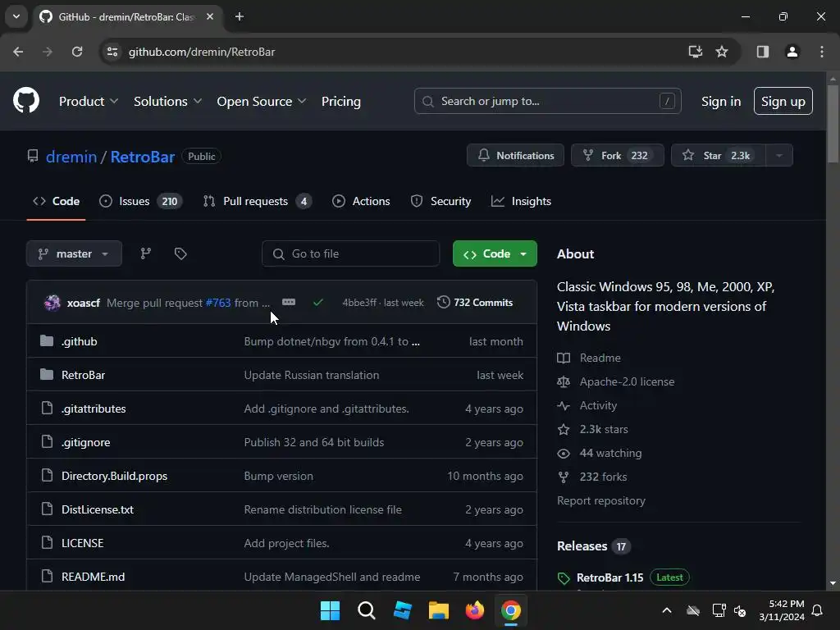This screenshot has width=840, height=630.
Task: Reload the page with the refresh icon
Action: pyautogui.click(x=77, y=52)
